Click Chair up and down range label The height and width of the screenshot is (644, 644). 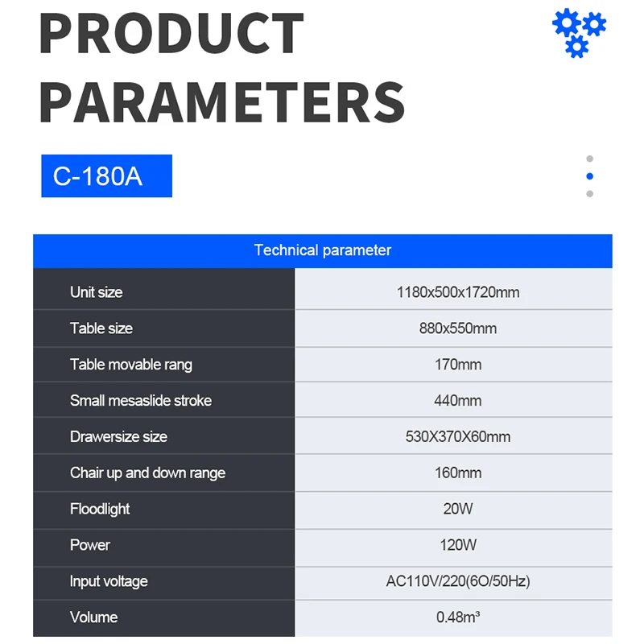(147, 473)
